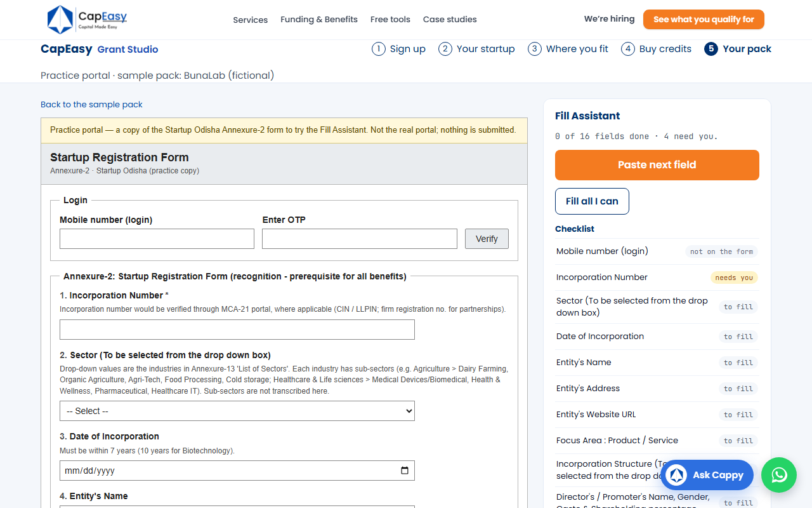Image resolution: width=812 pixels, height=508 pixels.
Task: Open the Free tools menu
Action: click(390, 19)
